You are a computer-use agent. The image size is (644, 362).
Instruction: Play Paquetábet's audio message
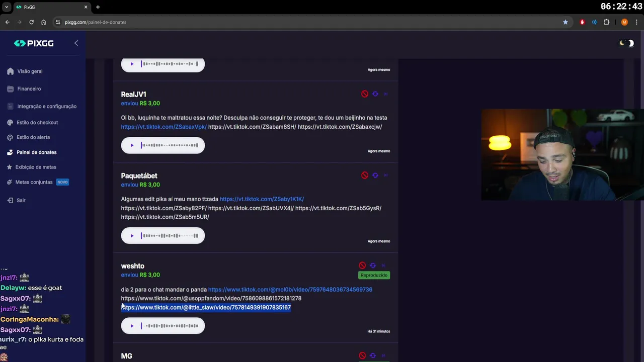[x=132, y=236]
